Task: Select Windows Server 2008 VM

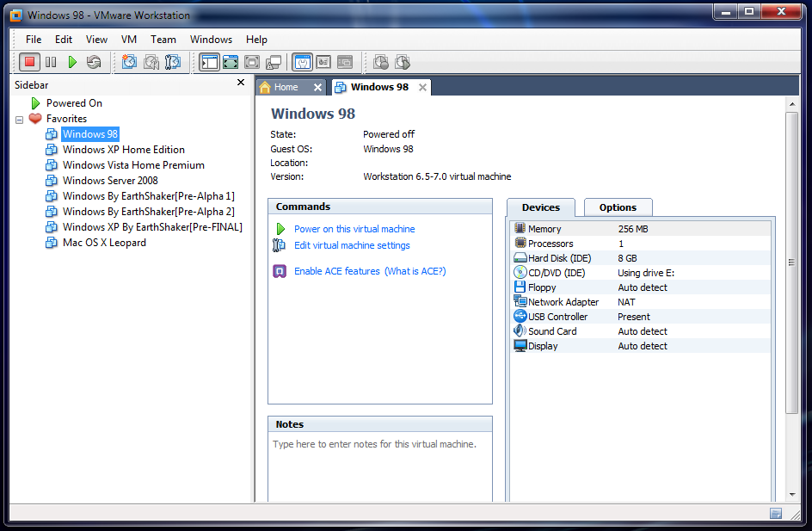Action: pyautogui.click(x=110, y=181)
